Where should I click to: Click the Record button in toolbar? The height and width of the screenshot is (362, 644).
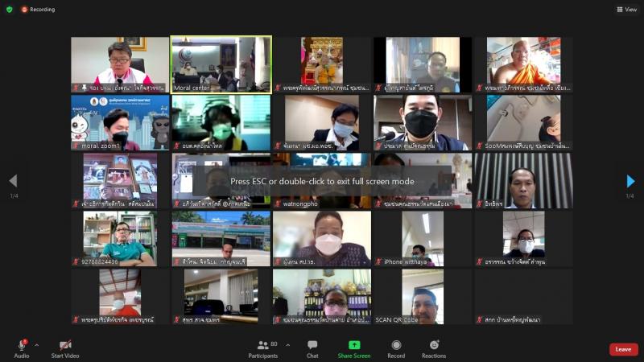pos(396,349)
